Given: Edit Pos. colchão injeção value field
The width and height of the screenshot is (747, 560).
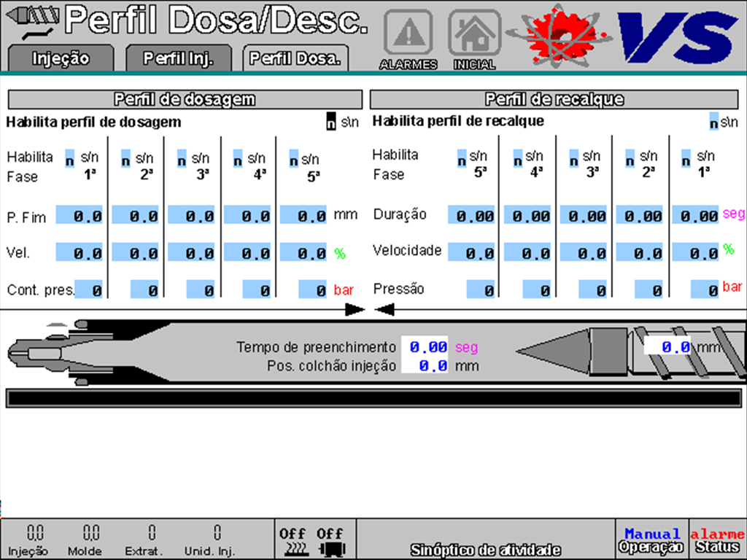Looking at the screenshot, I should 426,365.
